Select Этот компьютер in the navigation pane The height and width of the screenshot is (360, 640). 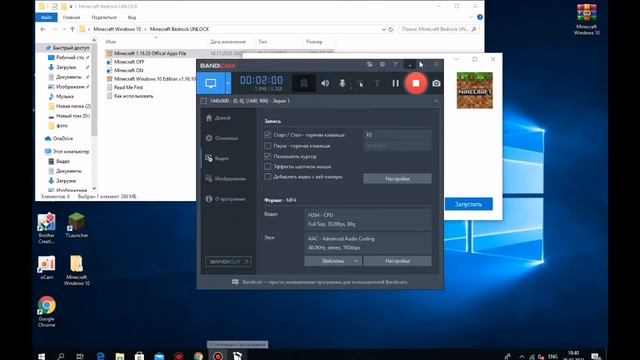coord(67,151)
